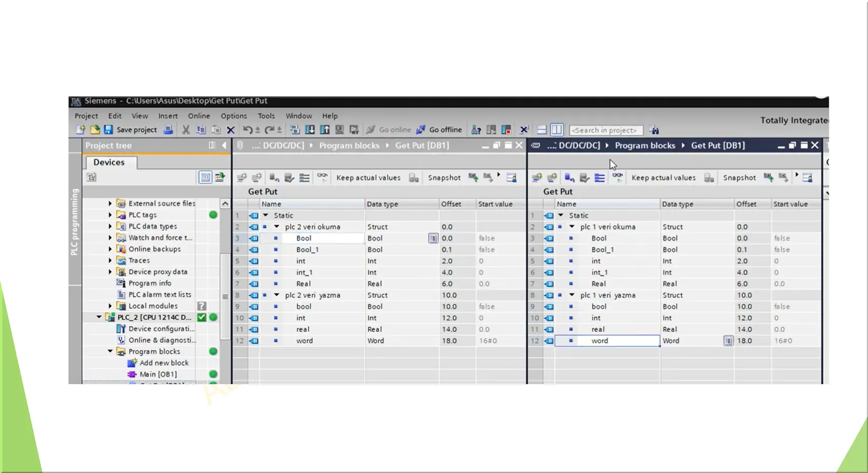Viewport: 868px width, 473px height.
Task: Collapse the PLC_2 device node
Action: 99,317
